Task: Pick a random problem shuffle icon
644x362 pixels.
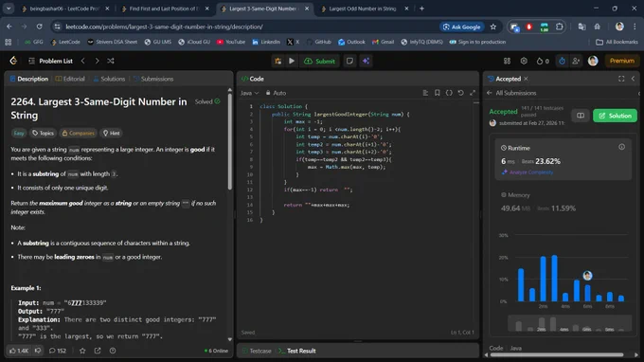Action: (111, 61)
